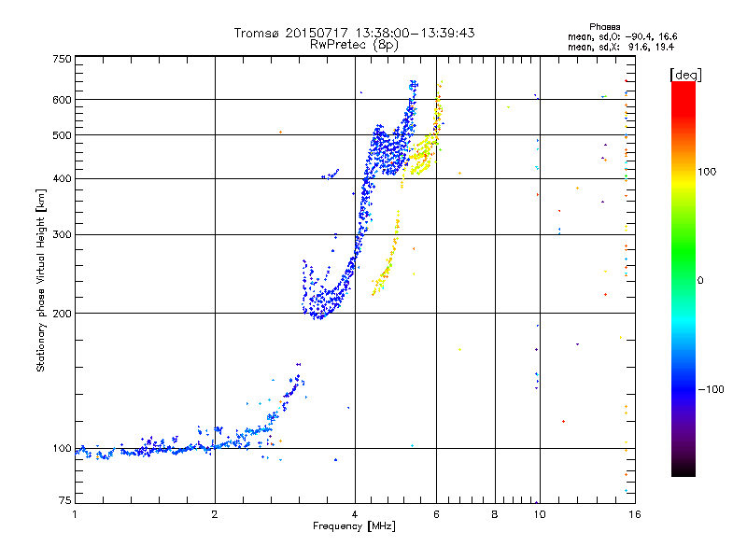Click the '10' frequency axis tick label
The image size is (747, 560).
pyautogui.click(x=540, y=514)
